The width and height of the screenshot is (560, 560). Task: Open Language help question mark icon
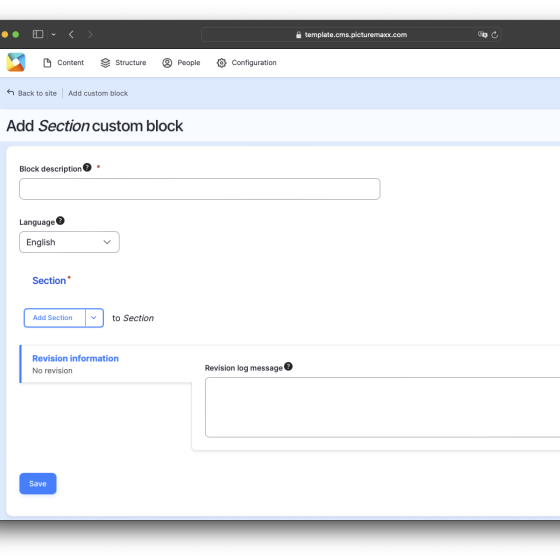coord(60,221)
